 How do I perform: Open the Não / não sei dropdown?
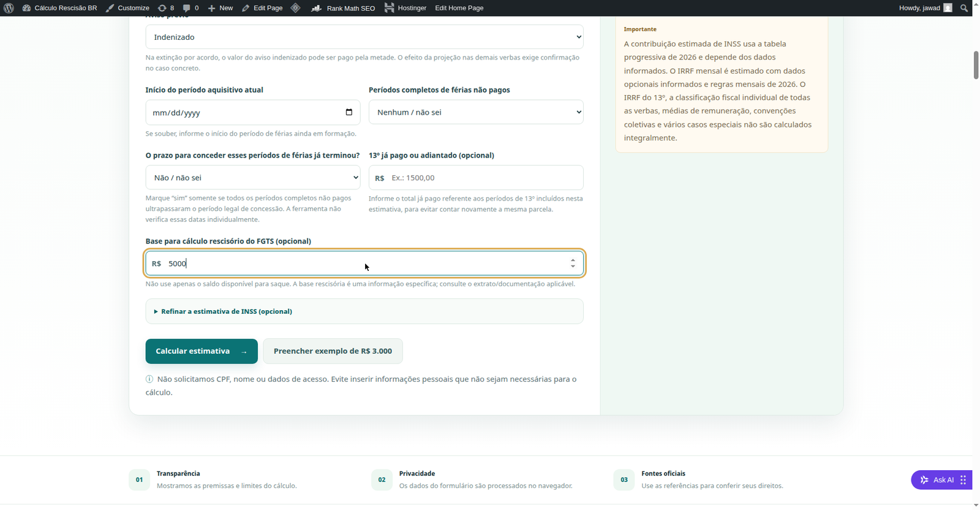click(x=253, y=178)
